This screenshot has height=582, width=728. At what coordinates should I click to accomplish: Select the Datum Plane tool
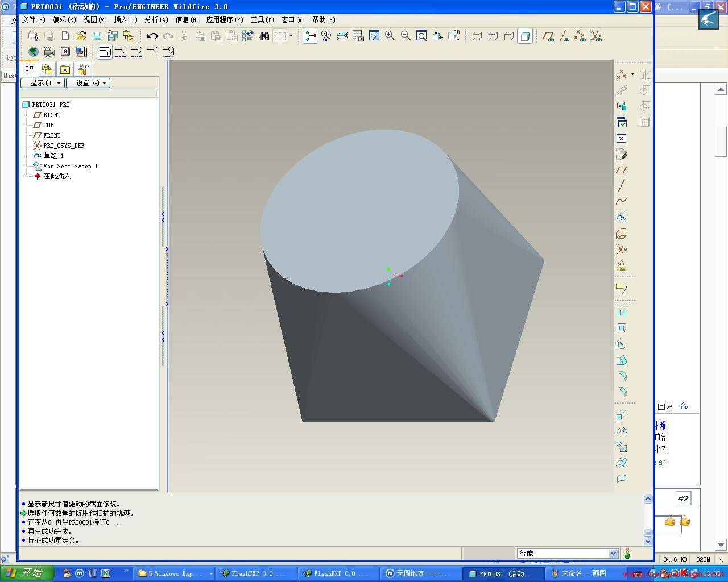[622, 169]
